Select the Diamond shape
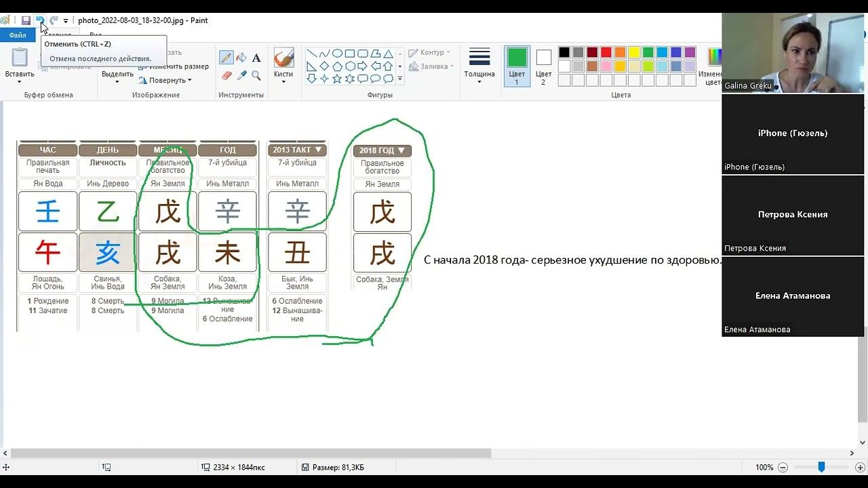This screenshot has width=868, height=488. pos(324,66)
